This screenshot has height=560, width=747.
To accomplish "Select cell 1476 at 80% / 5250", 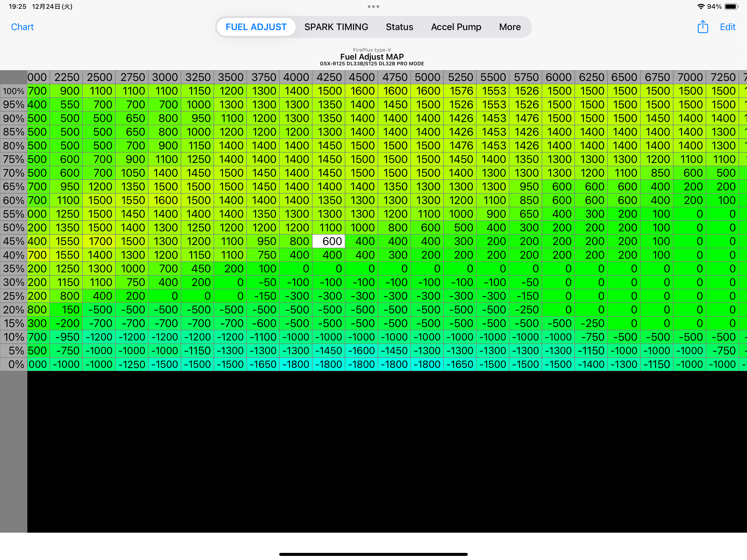I will pos(460,145).
